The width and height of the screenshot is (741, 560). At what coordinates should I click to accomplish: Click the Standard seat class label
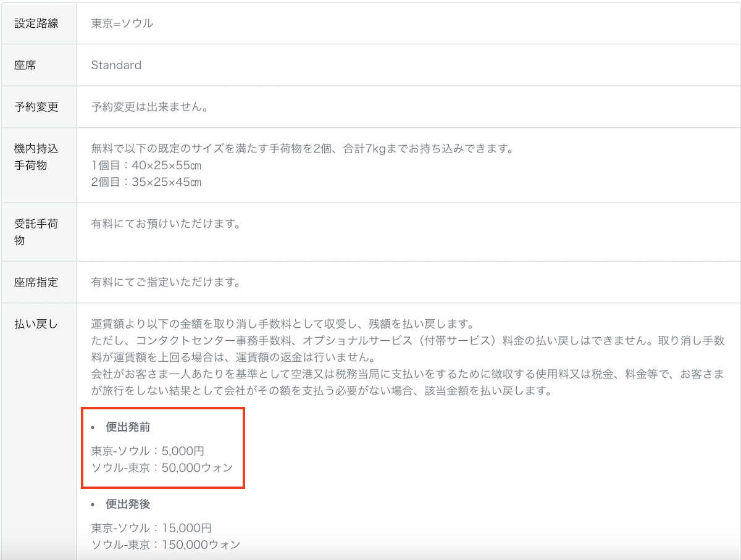[116, 65]
